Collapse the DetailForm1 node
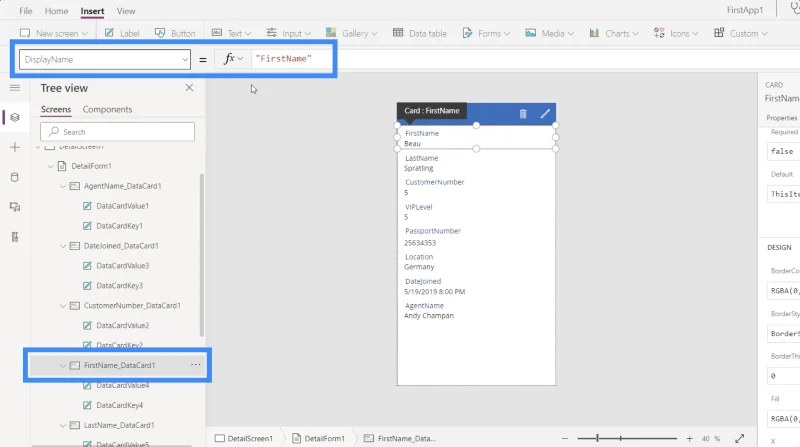The height and width of the screenshot is (447, 800). click(50, 166)
